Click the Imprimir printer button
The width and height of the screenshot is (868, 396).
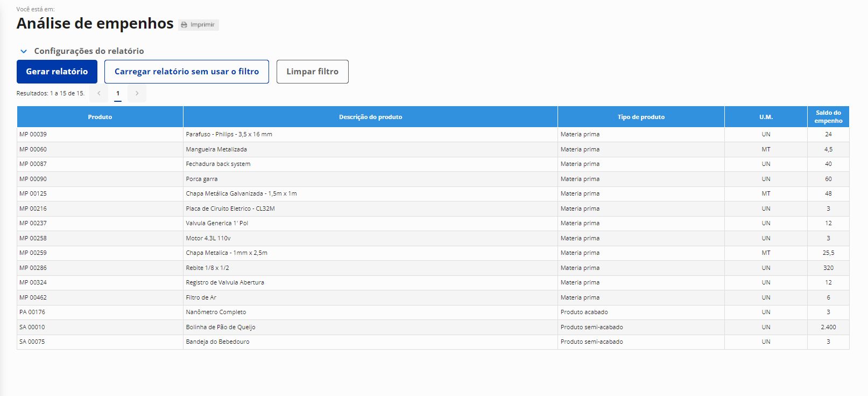(198, 25)
